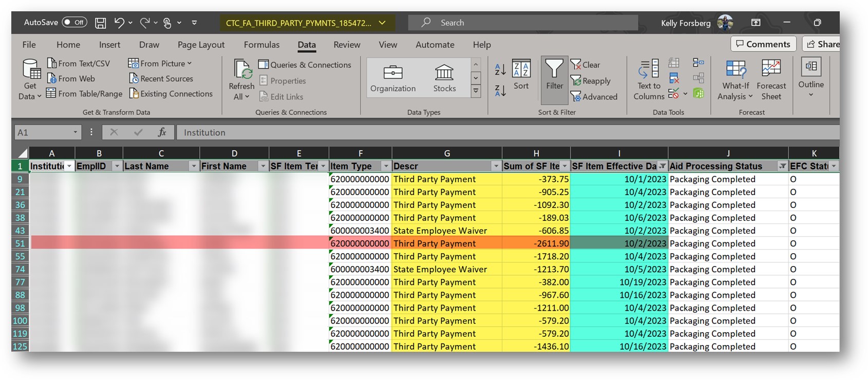Viewport: 868px width, 380px height.
Task: Click the Redo arrow icon
Action: (x=145, y=23)
